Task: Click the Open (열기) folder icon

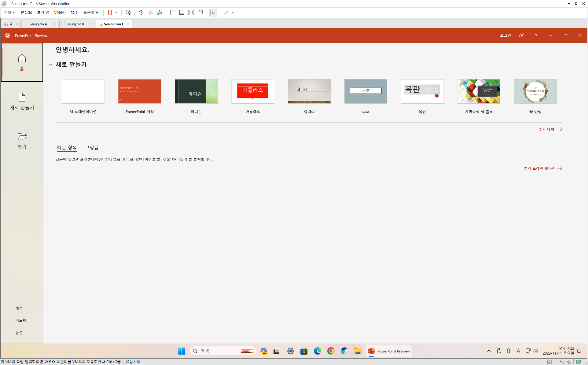Action: click(22, 136)
